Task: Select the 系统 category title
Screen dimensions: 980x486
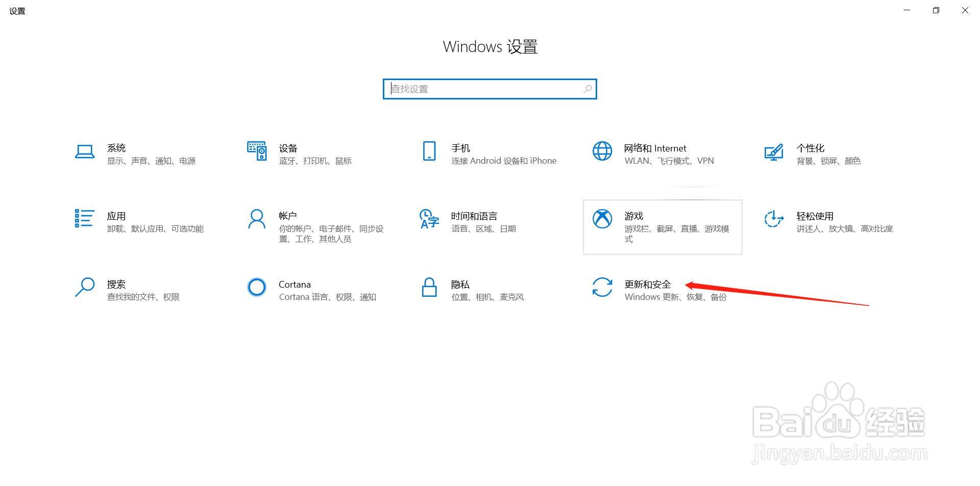Action: click(116, 148)
